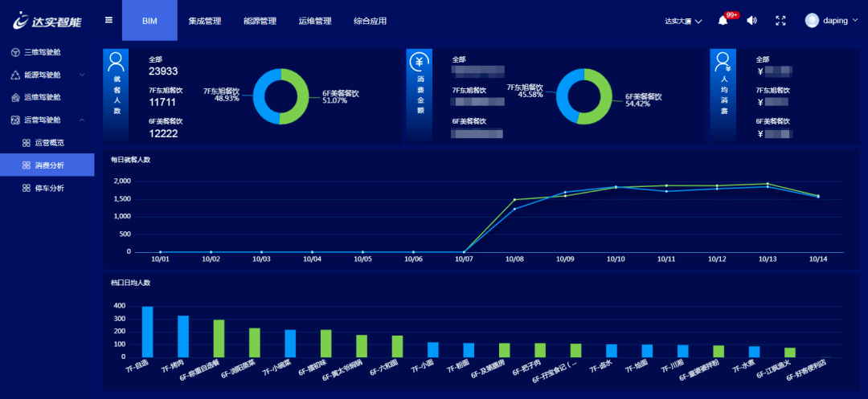Click the 三维驾驶舱 sidebar icon
This screenshot has width=868, height=399.
pos(15,52)
